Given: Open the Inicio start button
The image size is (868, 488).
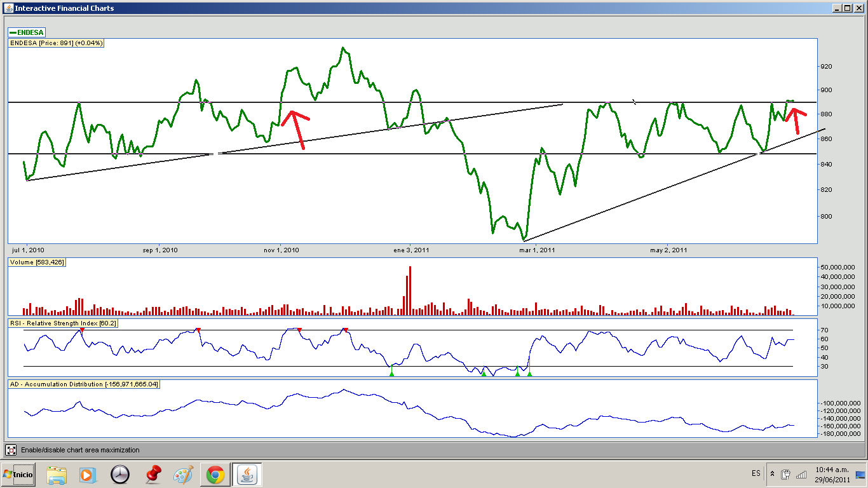Looking at the screenshot, I should (x=18, y=475).
